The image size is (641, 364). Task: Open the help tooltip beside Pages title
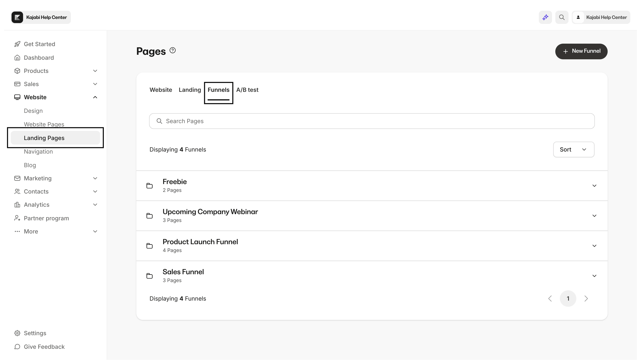172,50
